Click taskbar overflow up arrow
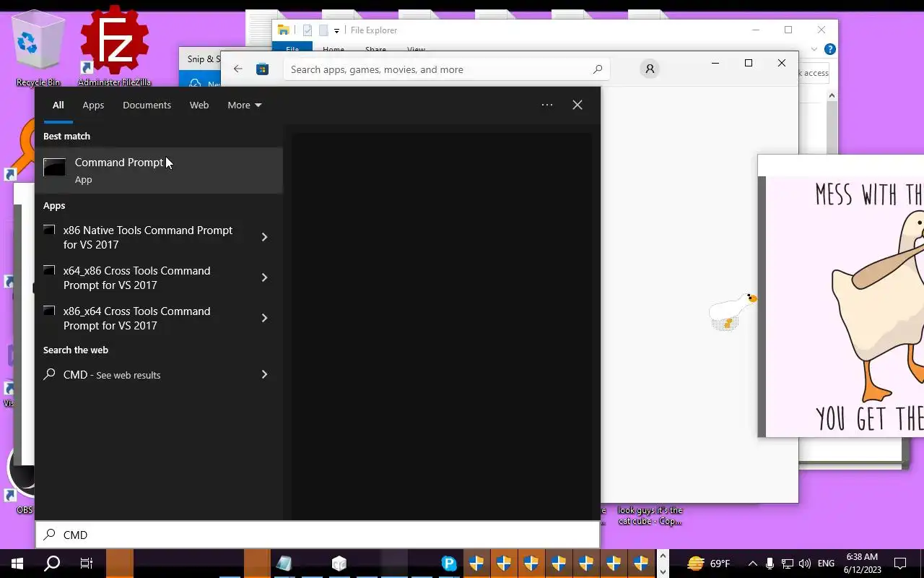924x578 pixels. [663, 556]
